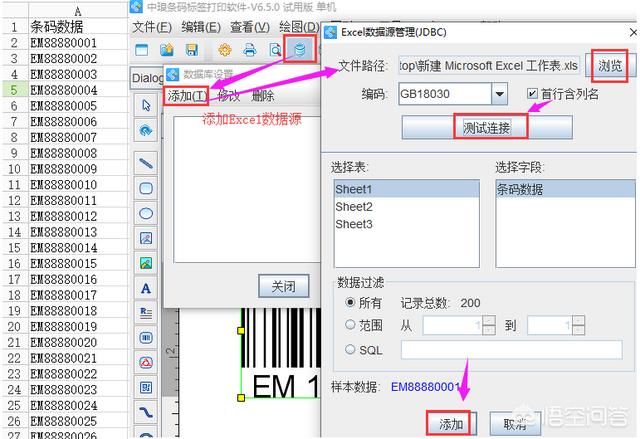Click the Dialog font name dropdown

(x=147, y=78)
